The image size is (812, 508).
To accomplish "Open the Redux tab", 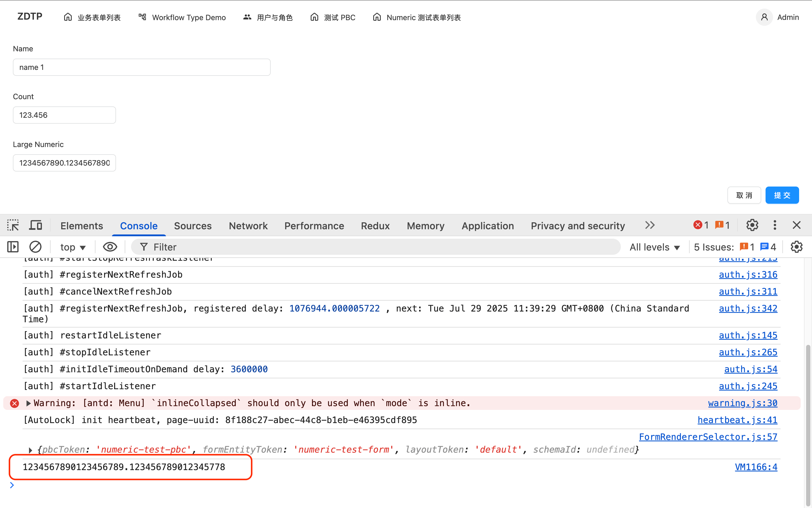I will [x=375, y=226].
